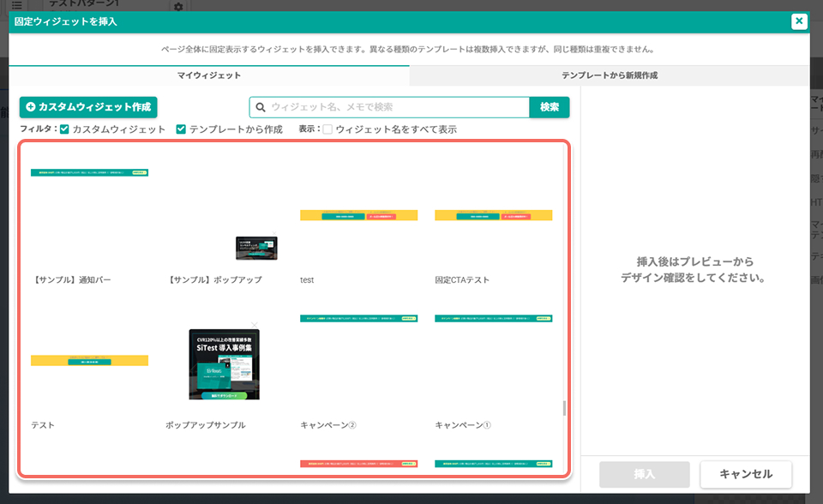Click the 【サンプル】ポップアップ label
This screenshot has height=504, width=823.
214,279
